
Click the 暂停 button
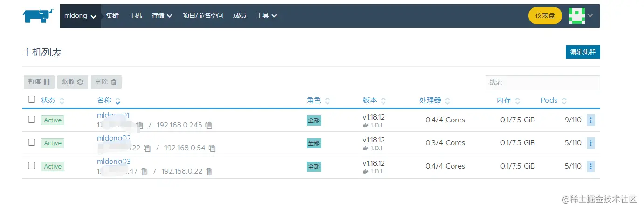(39, 82)
